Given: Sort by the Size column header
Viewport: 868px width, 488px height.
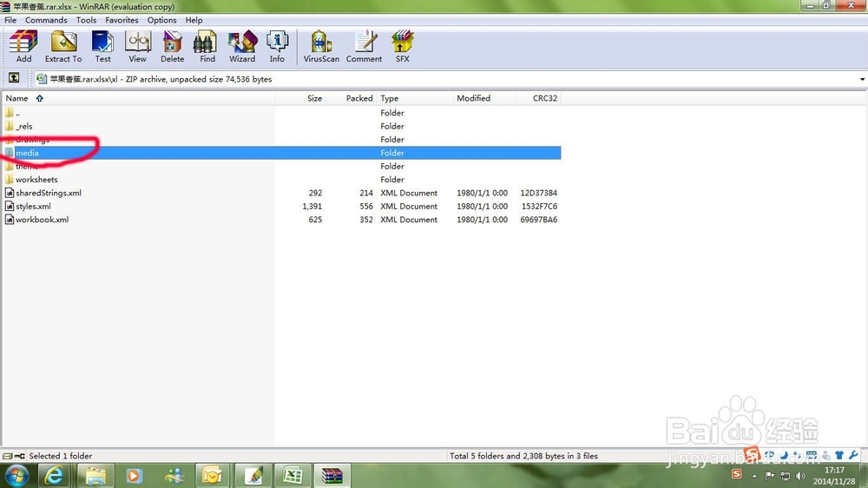Looking at the screenshot, I should [300, 98].
